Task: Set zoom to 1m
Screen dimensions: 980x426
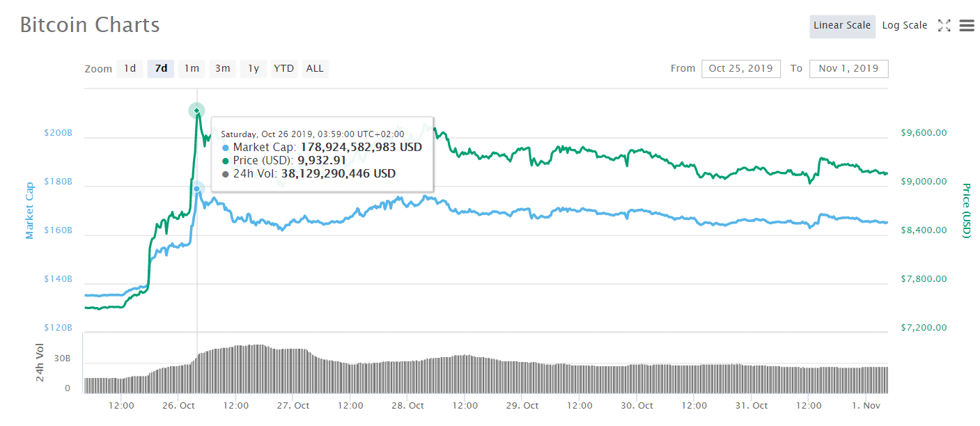Action: (192, 68)
